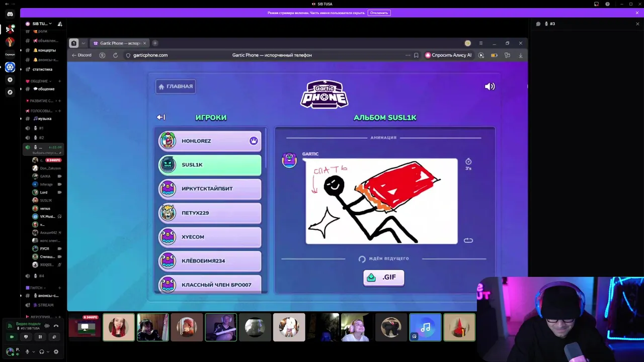The width and height of the screenshot is (644, 362).
Task: Add a server plus icon
Action: (10, 79)
